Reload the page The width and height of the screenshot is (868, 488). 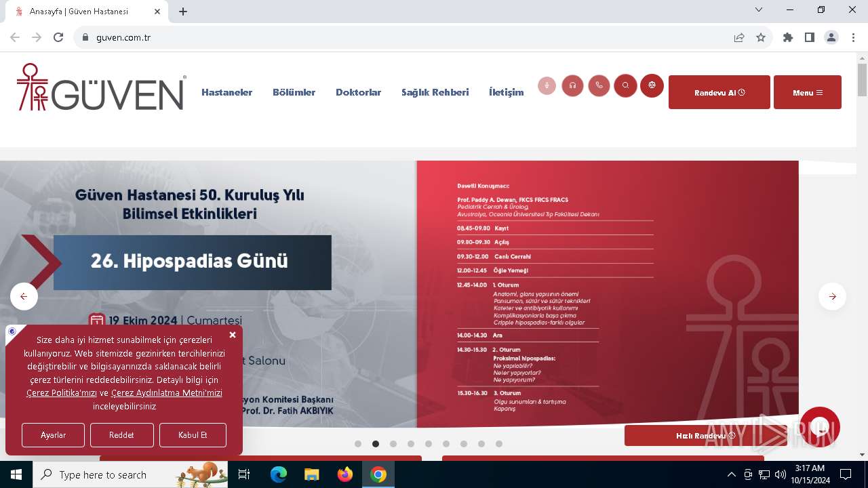point(58,37)
